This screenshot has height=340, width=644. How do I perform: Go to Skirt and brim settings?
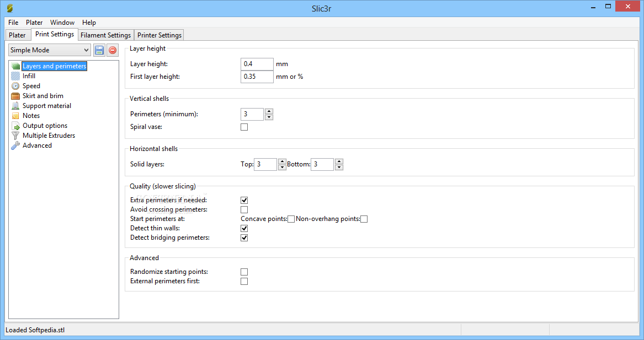[42, 95]
